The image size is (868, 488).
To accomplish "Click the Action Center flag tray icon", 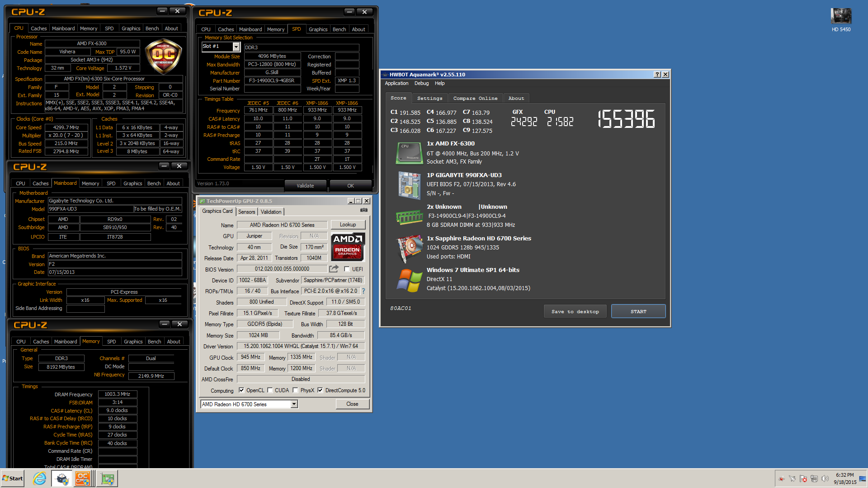I will [803, 479].
